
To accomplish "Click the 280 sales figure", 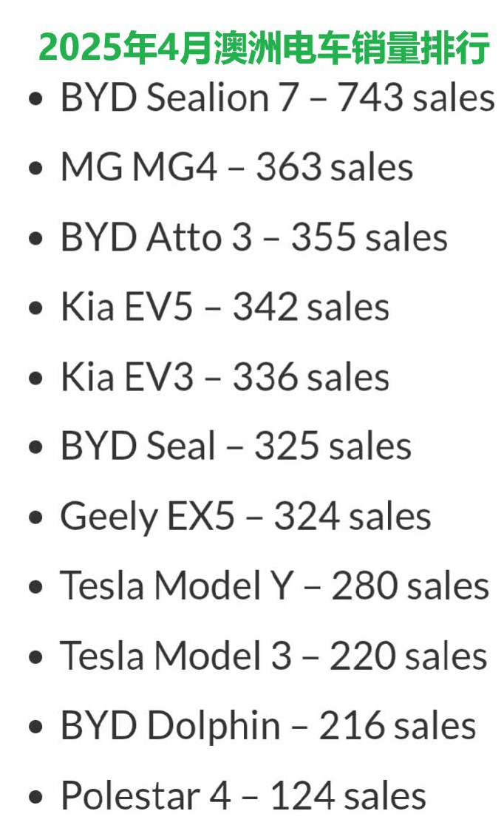I will (x=410, y=586).
